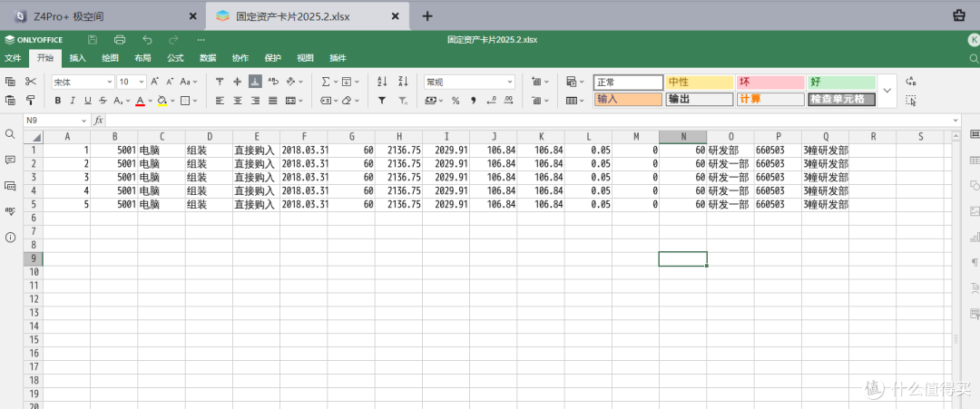
Task: Click Justified alignment icon
Action: pos(273,100)
